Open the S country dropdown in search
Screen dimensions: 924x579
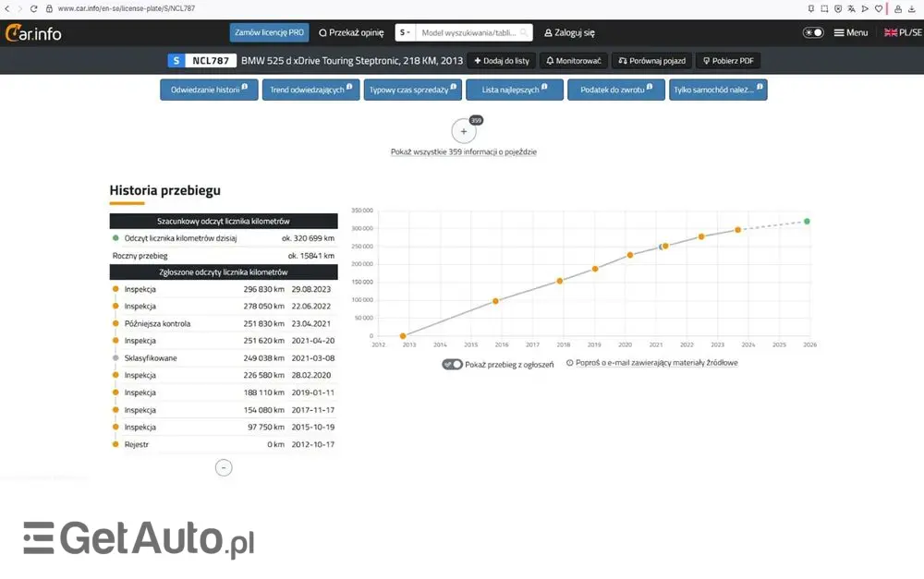[405, 32]
